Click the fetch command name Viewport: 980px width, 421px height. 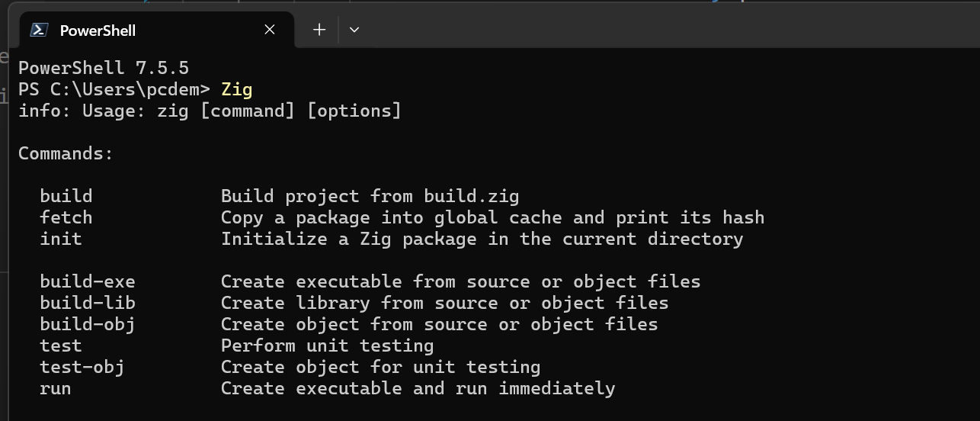click(x=66, y=217)
